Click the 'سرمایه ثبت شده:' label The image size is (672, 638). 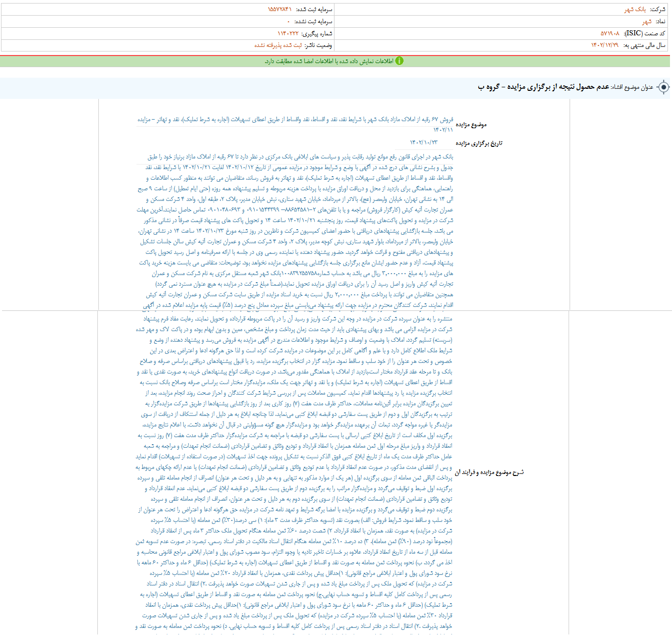(314, 10)
